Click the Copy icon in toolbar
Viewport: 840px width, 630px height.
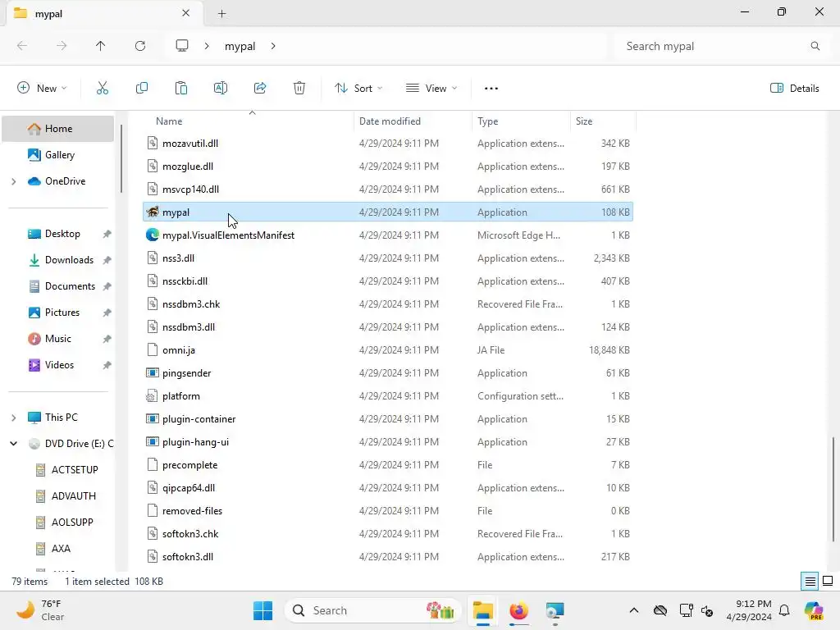[x=142, y=89]
